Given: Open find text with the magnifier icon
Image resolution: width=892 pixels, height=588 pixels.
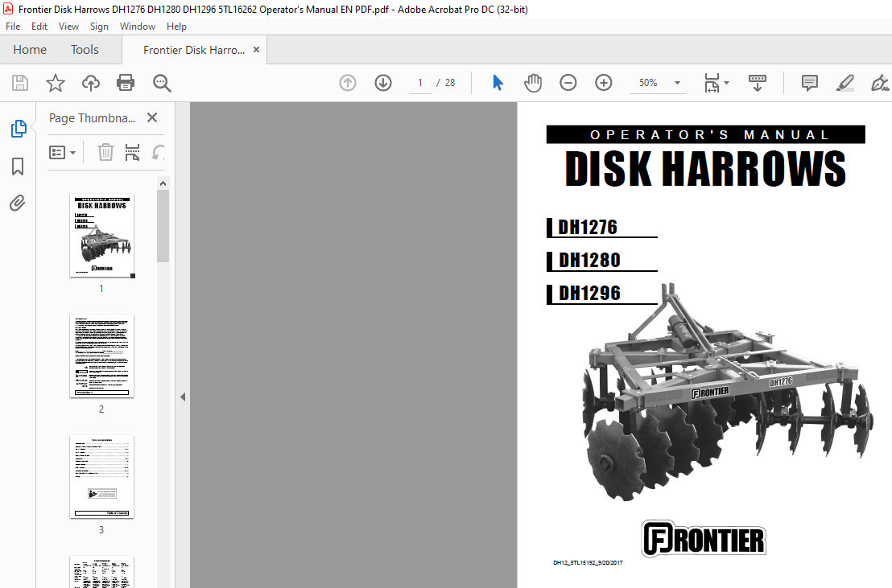Looking at the screenshot, I should (x=162, y=83).
